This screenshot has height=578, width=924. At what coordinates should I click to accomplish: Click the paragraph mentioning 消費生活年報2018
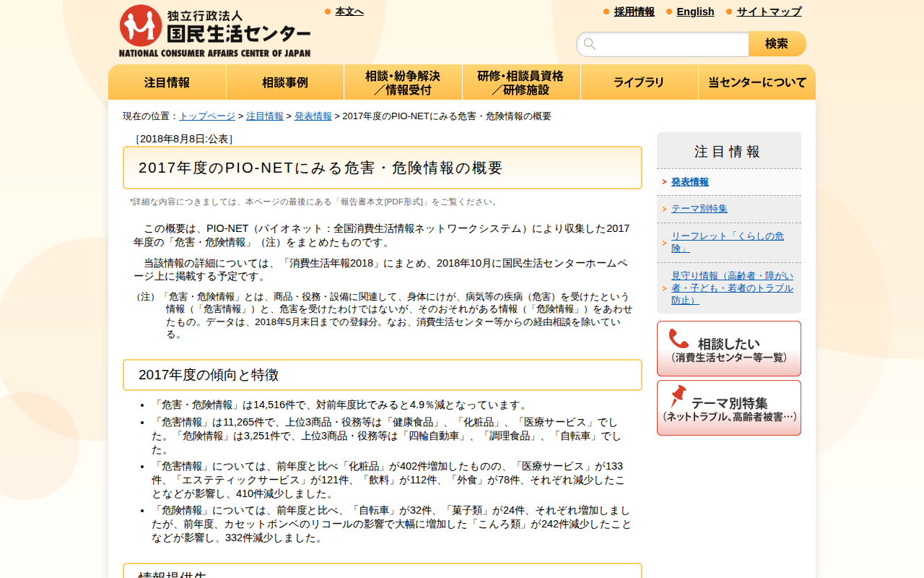click(381, 269)
